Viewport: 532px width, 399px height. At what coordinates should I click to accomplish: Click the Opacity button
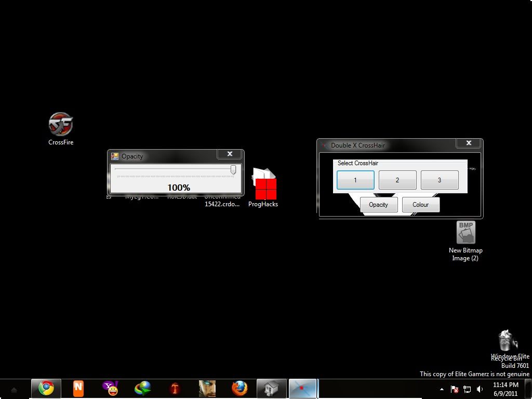point(378,205)
